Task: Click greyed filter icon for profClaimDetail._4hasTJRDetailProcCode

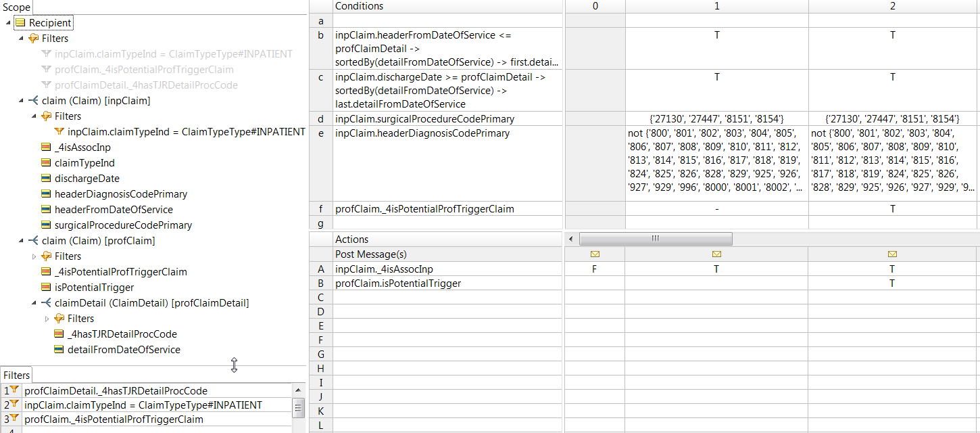Action: point(46,85)
